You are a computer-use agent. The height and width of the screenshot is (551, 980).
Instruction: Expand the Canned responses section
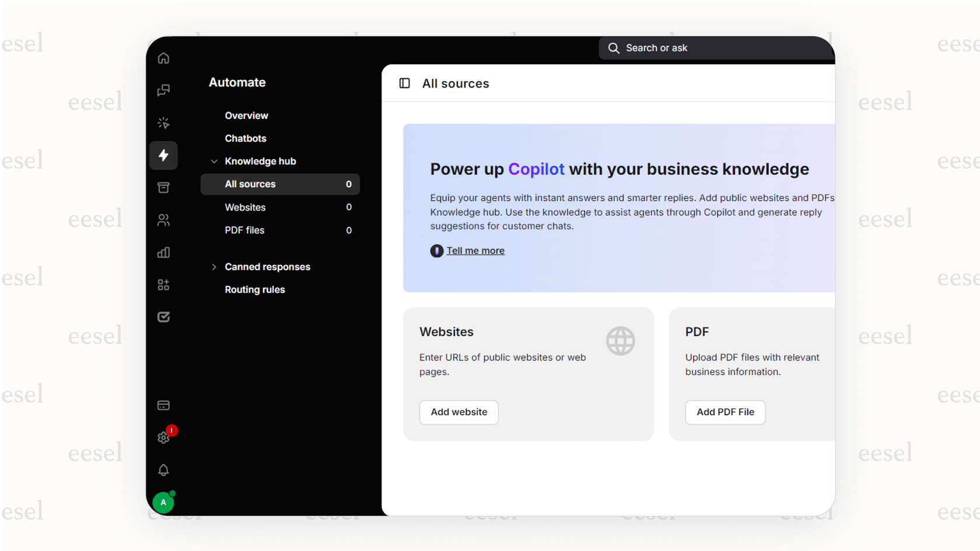tap(214, 266)
